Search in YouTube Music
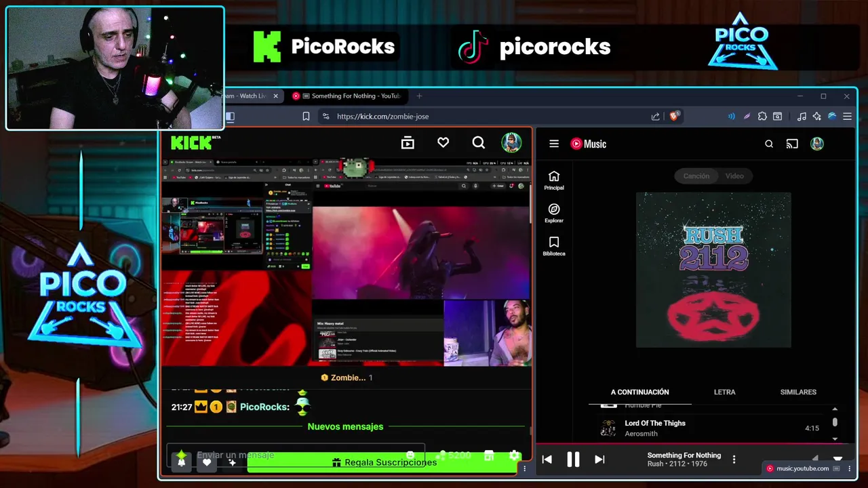 pos(769,144)
